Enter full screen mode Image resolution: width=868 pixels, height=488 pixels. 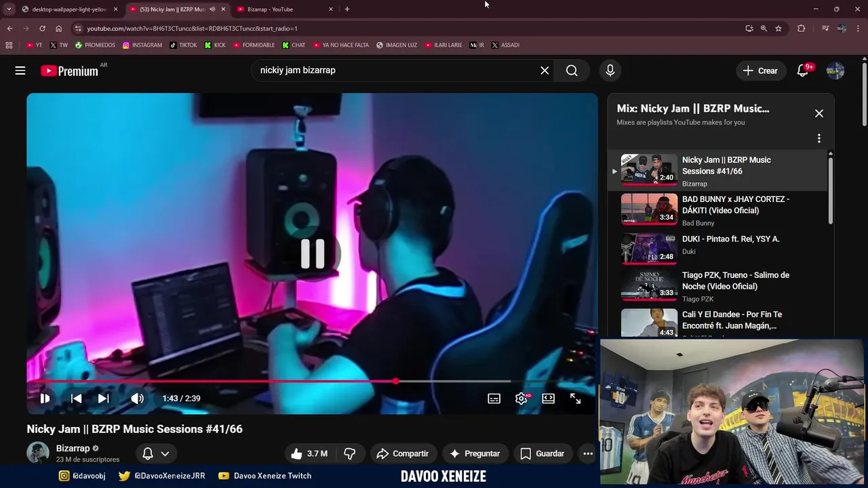(x=575, y=399)
